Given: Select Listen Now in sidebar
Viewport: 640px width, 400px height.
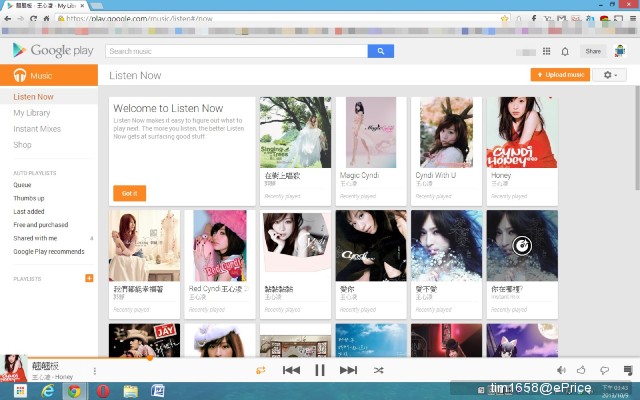Looking at the screenshot, I should pos(33,97).
